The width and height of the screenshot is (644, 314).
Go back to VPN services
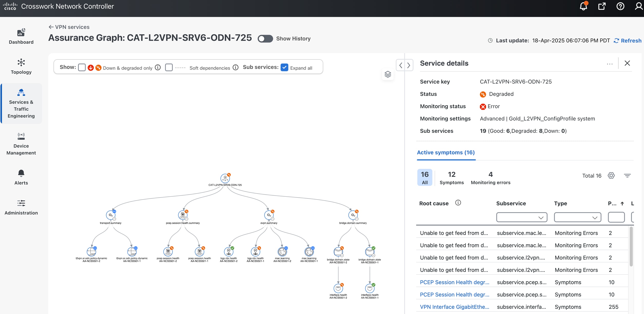(x=69, y=27)
